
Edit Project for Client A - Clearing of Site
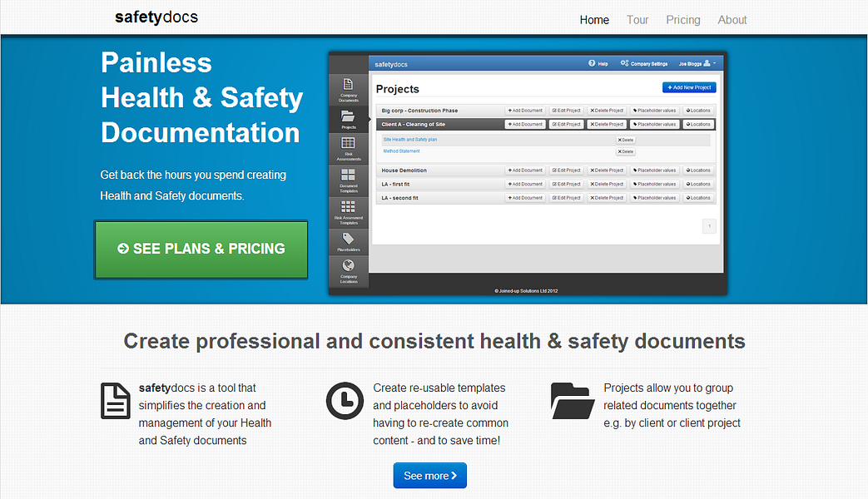point(566,125)
